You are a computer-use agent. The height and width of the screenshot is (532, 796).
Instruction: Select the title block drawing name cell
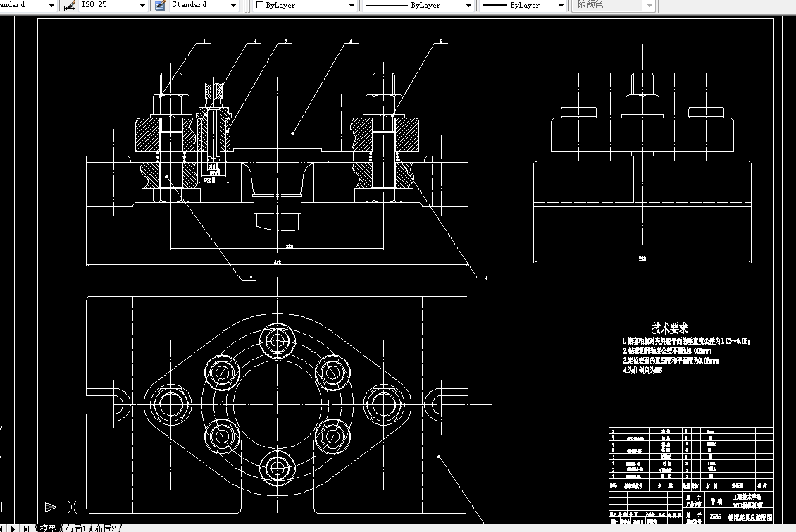pyautogui.click(x=750, y=517)
